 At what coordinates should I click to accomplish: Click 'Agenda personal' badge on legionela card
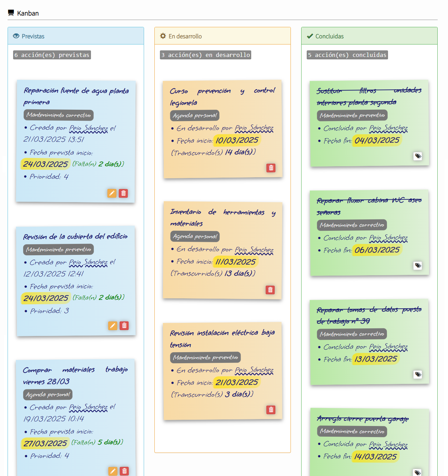pyautogui.click(x=195, y=116)
